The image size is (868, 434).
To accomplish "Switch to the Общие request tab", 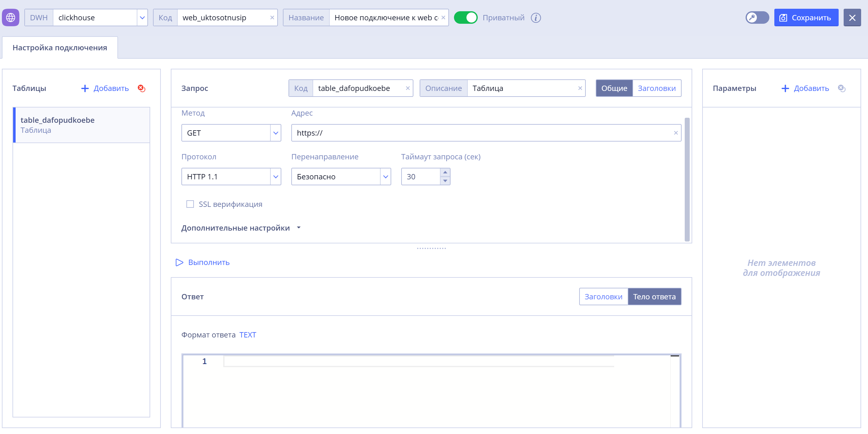I will tap(614, 88).
